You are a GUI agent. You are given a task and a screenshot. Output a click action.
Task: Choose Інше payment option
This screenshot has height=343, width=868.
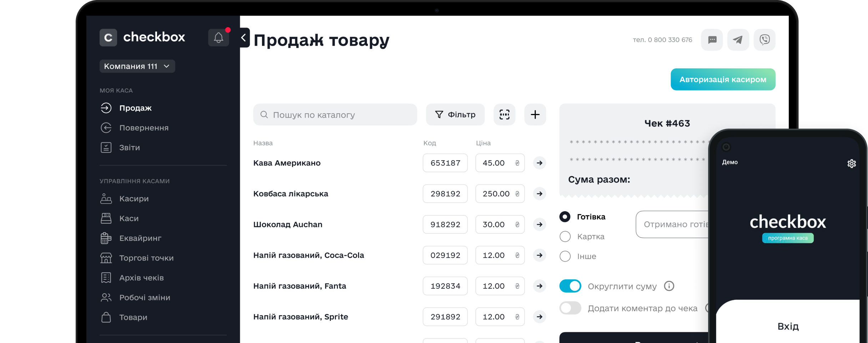pyautogui.click(x=565, y=256)
